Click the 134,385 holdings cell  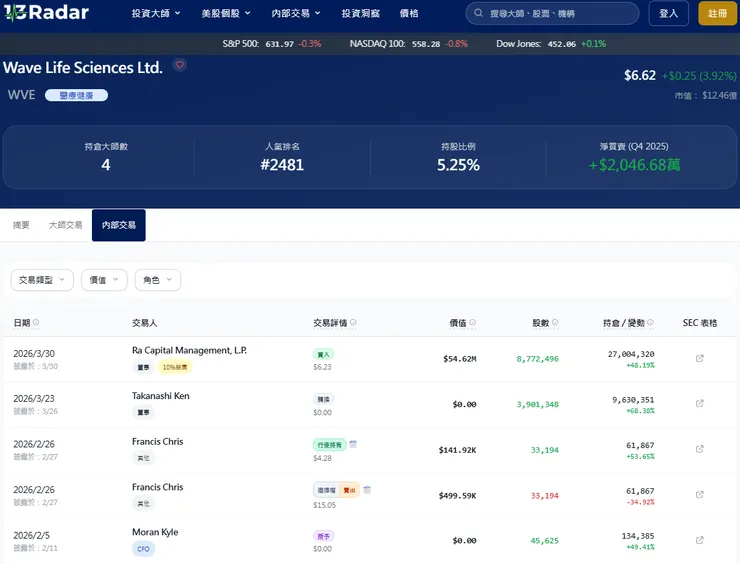click(638, 536)
